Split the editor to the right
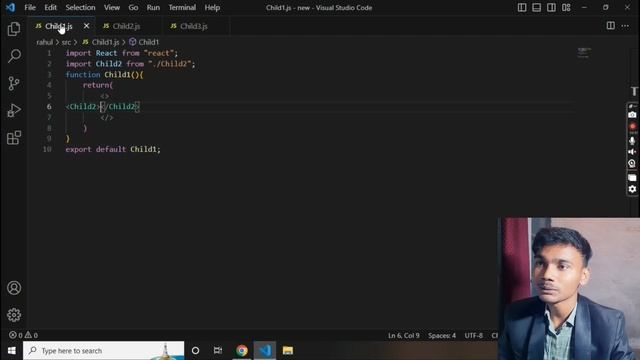 (x=611, y=26)
